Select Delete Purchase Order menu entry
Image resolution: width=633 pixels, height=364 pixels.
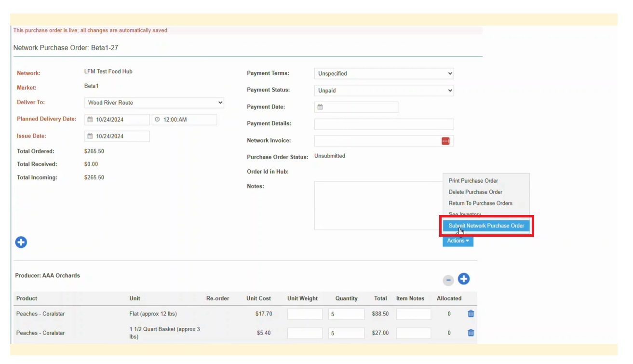coord(475,192)
